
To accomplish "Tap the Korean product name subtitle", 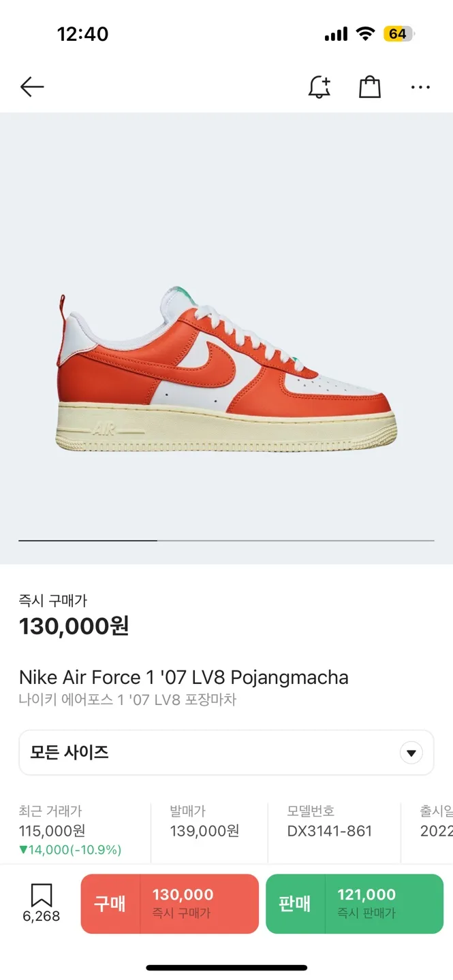I will click(127, 700).
